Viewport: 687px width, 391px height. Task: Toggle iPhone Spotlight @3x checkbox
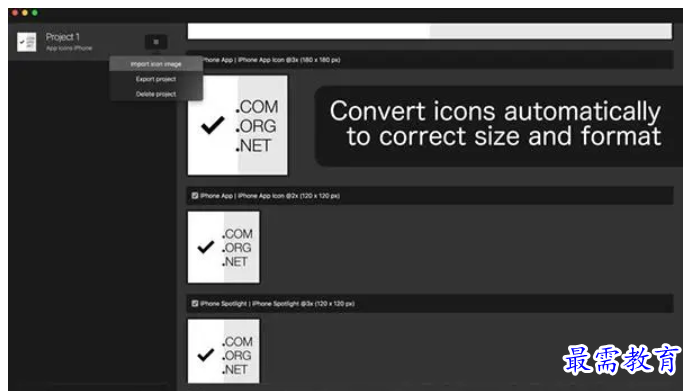pos(195,303)
